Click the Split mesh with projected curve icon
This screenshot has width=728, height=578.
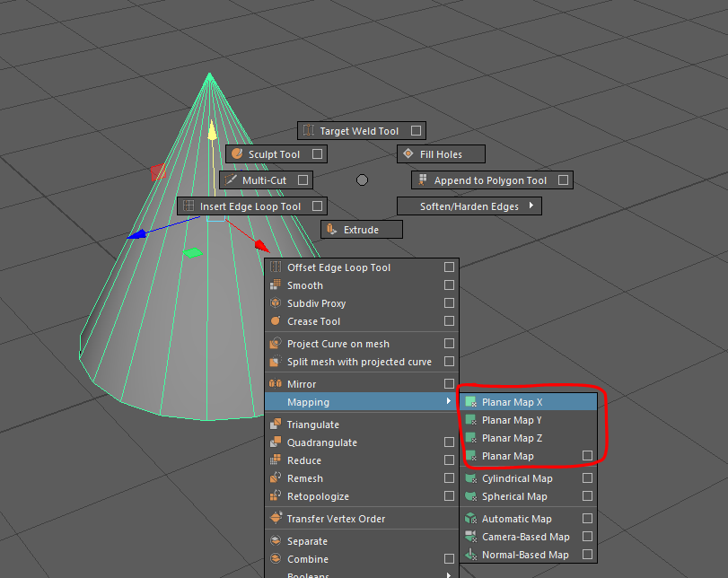click(x=276, y=361)
